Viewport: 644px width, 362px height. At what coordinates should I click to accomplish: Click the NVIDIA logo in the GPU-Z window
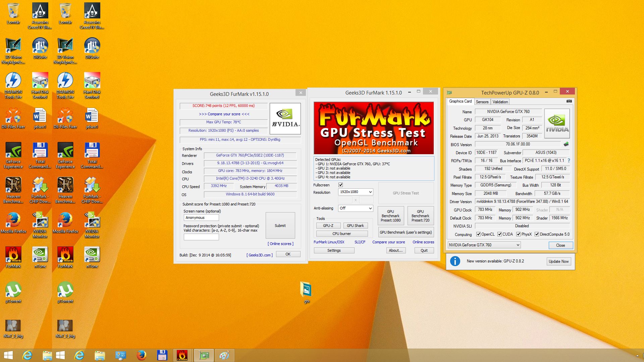click(x=557, y=123)
